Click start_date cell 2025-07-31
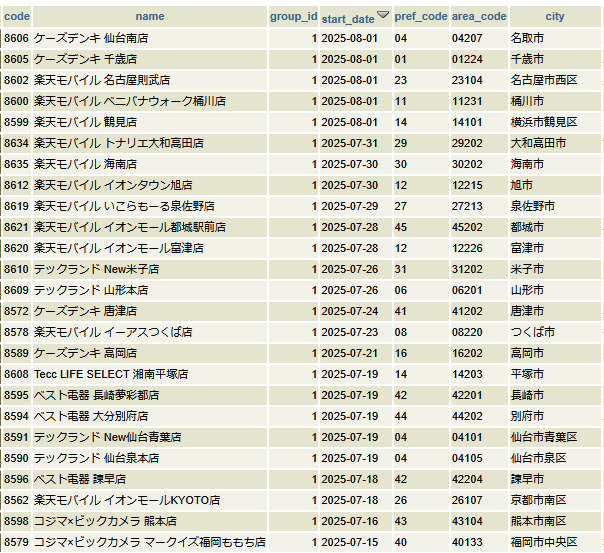This screenshot has width=604, height=553. [356, 143]
